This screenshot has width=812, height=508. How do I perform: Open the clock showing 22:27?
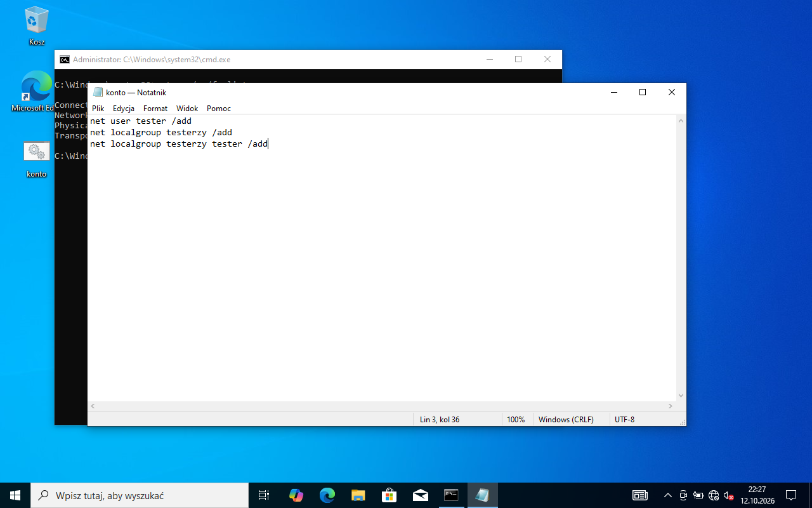pyautogui.click(x=757, y=495)
